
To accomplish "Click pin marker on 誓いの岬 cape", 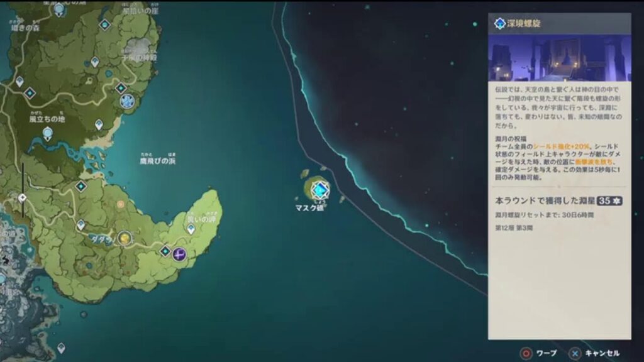I will tap(191, 229).
